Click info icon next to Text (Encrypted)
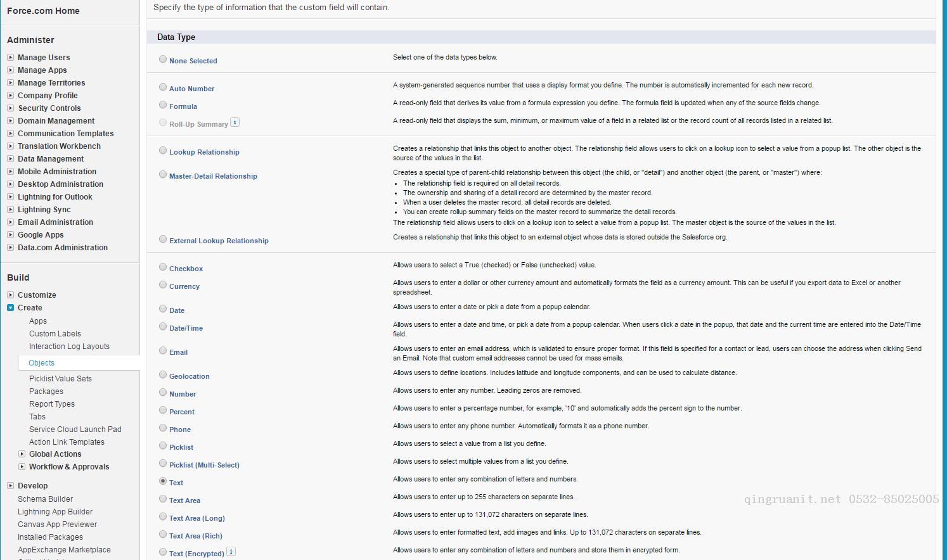 231,552
